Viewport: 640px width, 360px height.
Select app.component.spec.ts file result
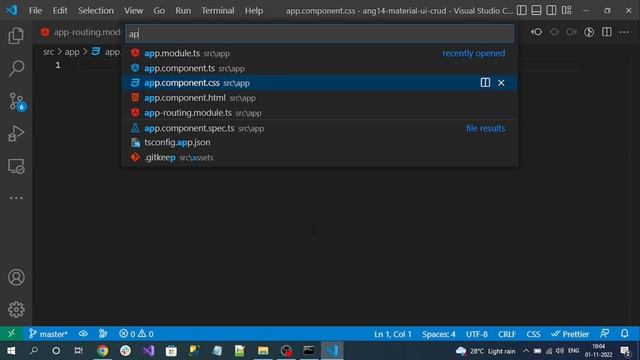click(x=320, y=128)
